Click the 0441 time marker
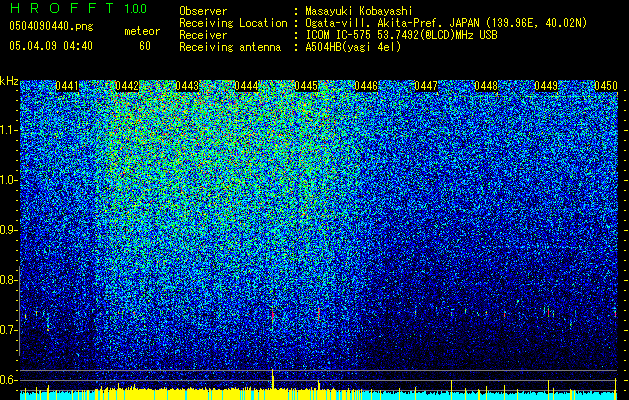 67,86
